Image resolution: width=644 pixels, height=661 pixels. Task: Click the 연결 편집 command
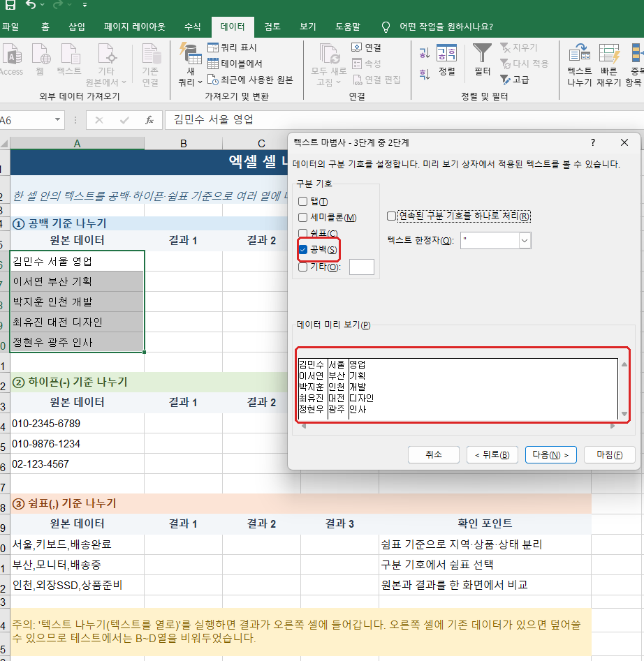(376, 80)
